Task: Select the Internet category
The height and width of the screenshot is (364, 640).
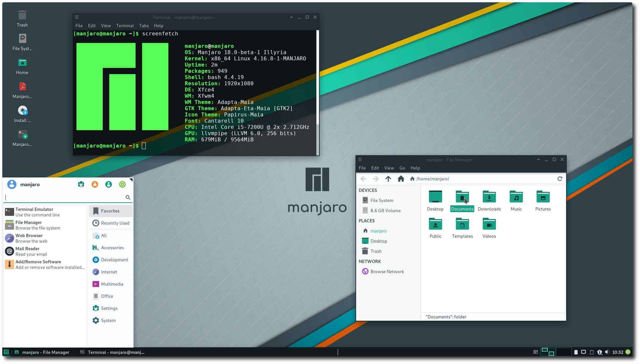Action: point(111,272)
